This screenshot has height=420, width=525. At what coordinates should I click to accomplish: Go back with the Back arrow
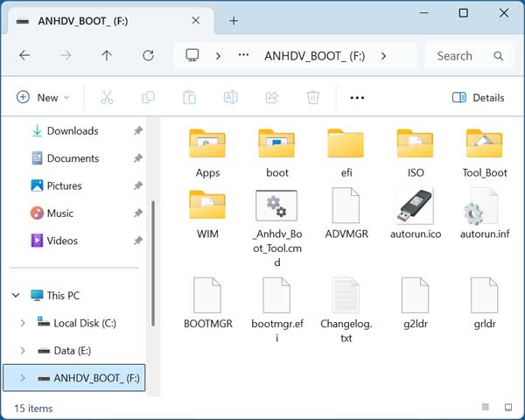(x=24, y=56)
